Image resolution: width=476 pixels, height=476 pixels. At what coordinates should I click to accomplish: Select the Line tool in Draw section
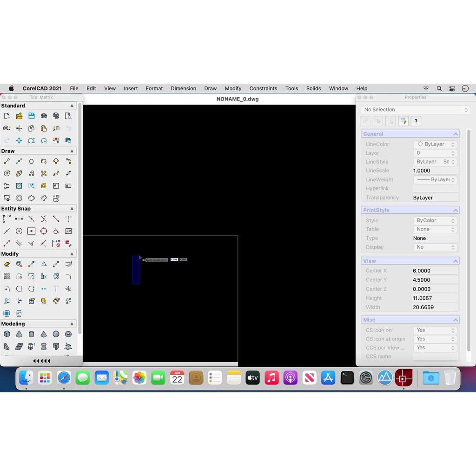(x=7, y=161)
